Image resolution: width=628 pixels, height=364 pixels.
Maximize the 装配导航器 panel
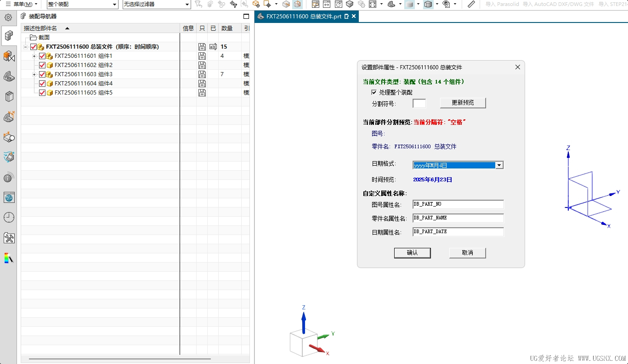[246, 17]
